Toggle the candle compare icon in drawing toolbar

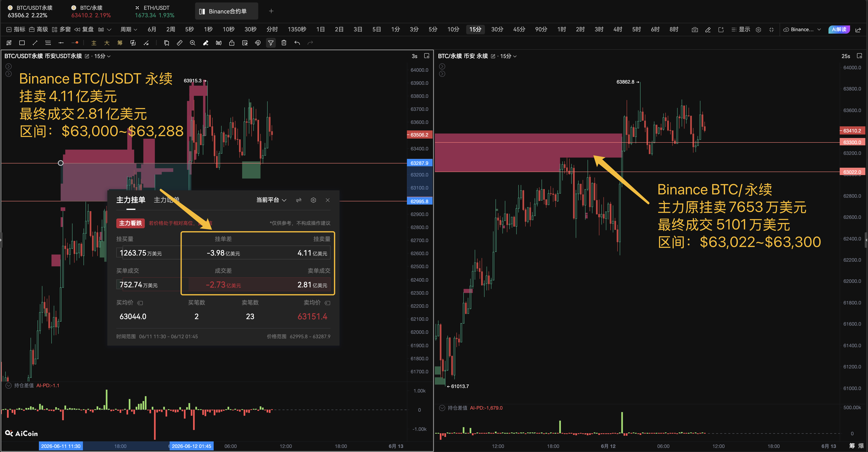(219, 43)
